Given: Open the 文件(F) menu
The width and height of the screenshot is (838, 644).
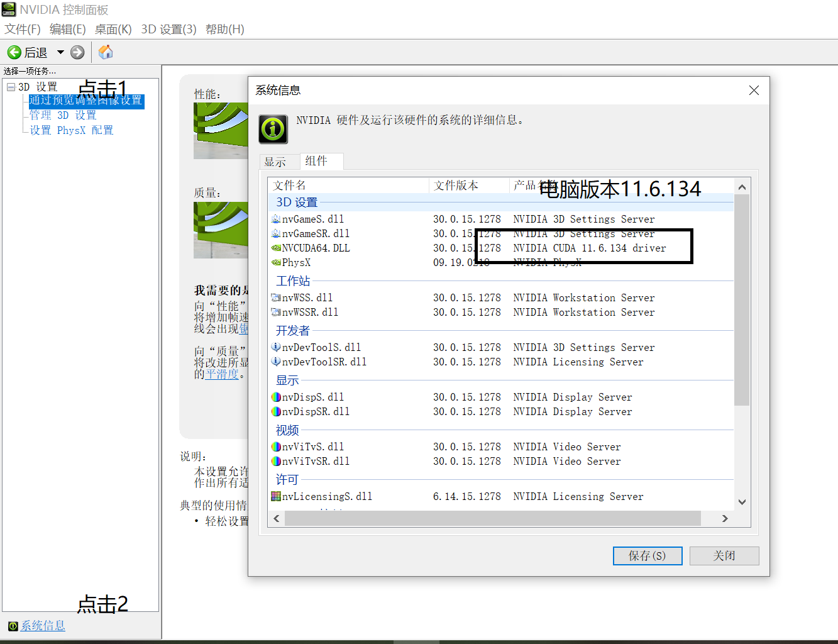Looking at the screenshot, I should (x=23, y=30).
